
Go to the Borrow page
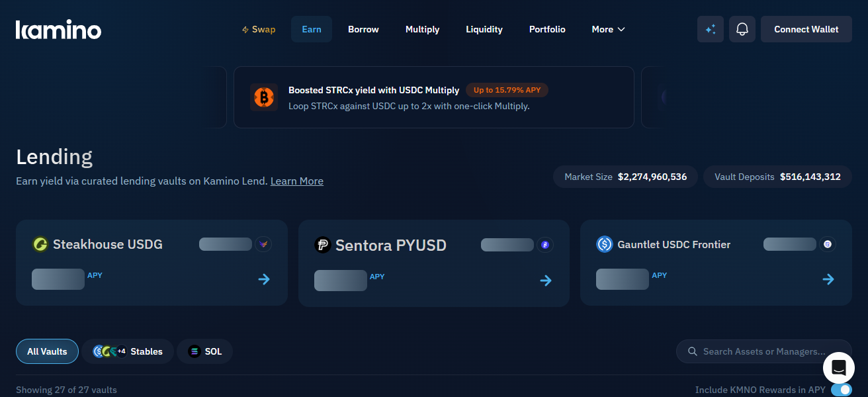pyautogui.click(x=363, y=29)
